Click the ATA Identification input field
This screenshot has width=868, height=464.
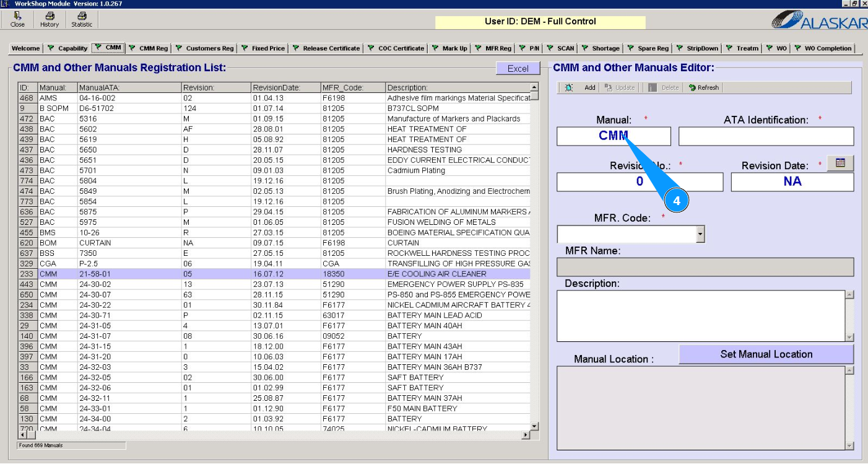point(766,136)
